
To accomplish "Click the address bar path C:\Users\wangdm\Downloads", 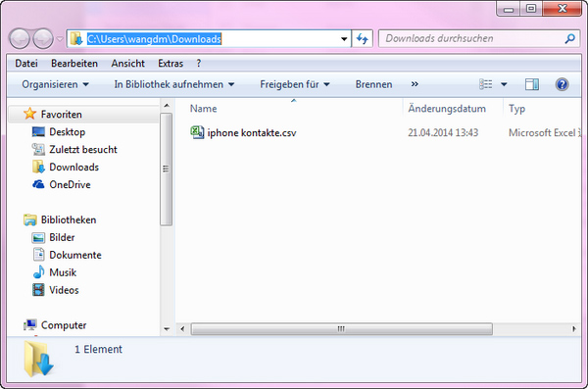I will (154, 39).
